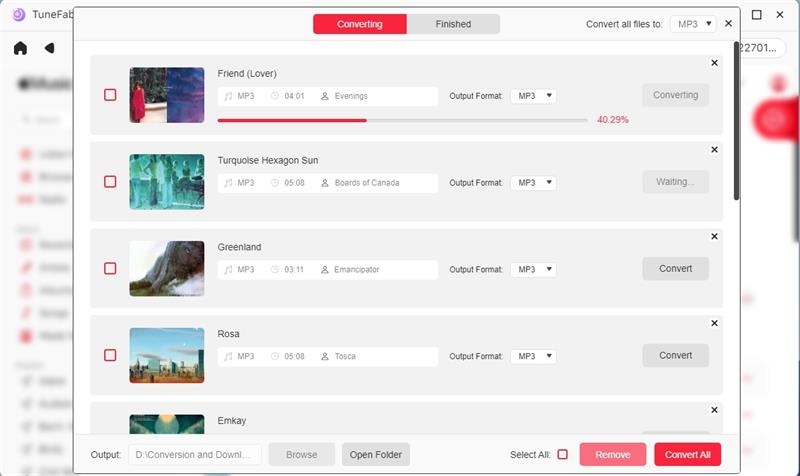Image resolution: width=800 pixels, height=476 pixels.
Task: Open the Convert all files to dropdown
Action: pos(693,24)
